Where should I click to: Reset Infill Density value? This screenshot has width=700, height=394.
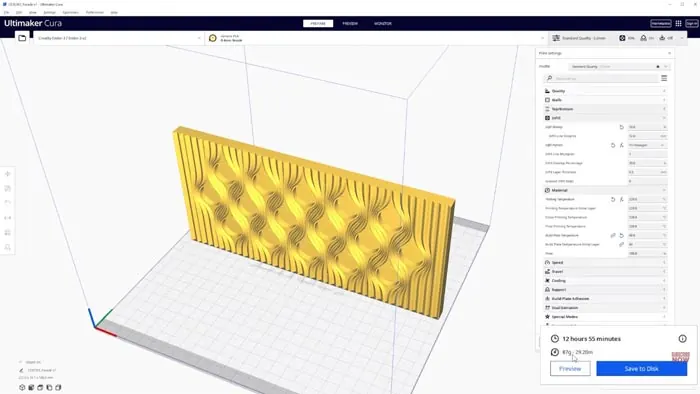click(621, 127)
